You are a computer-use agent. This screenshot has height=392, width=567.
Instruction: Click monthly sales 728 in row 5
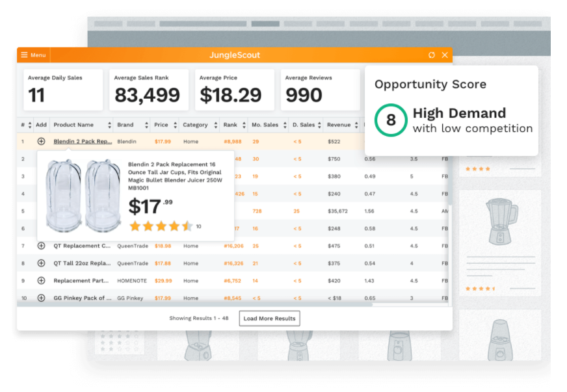257,211
